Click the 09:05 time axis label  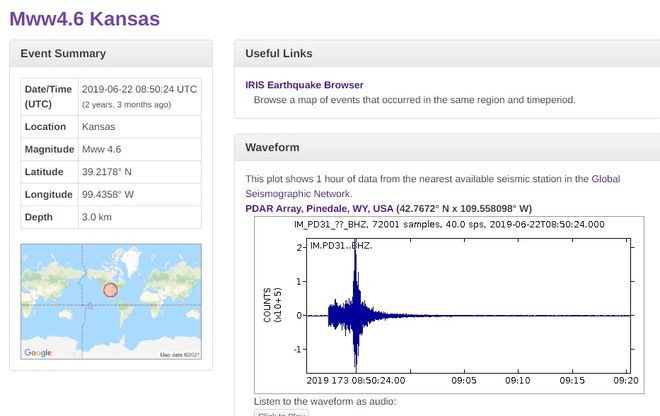[x=464, y=381]
